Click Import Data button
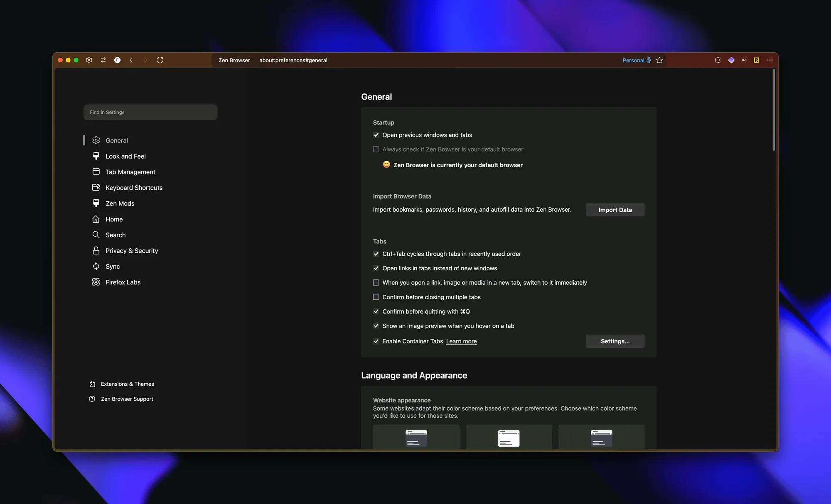Viewport: 831px width, 504px height. pyautogui.click(x=615, y=209)
